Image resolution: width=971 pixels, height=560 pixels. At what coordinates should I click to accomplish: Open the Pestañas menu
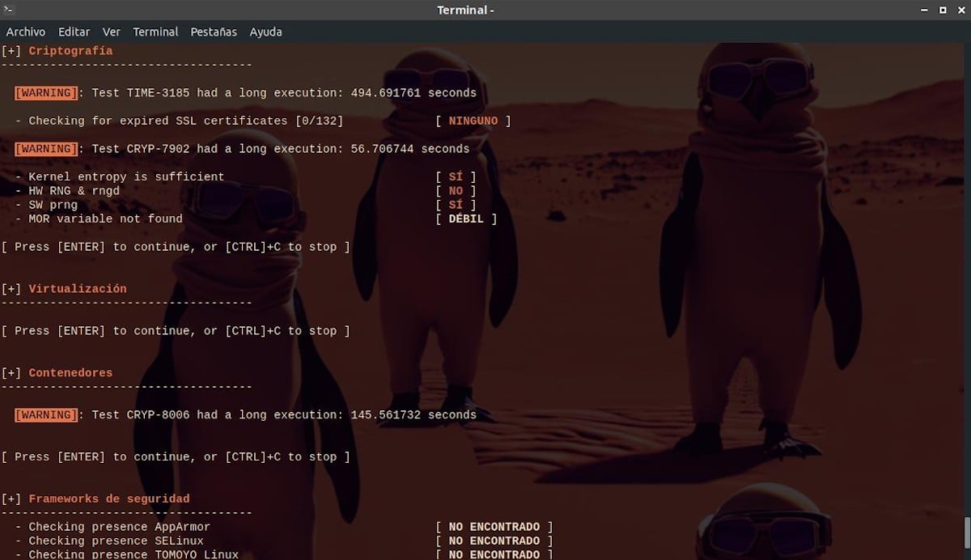tap(214, 32)
